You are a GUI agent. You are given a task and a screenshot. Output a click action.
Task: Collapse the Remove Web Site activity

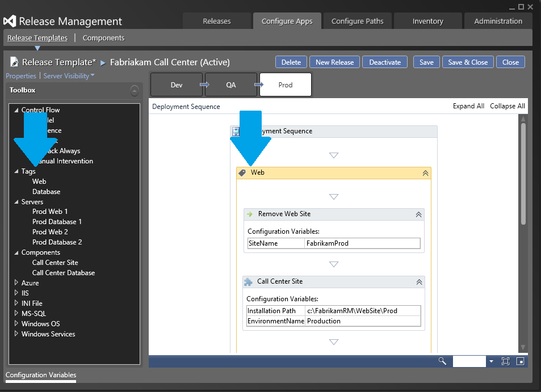pos(418,214)
